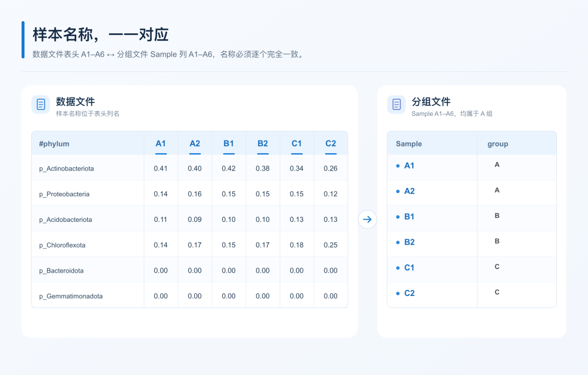
Task: Click 0.14 in the p_Chloroflexota row
Action: pos(161,245)
